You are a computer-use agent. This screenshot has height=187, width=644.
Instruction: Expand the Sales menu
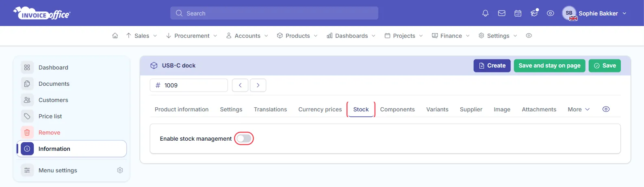click(141, 36)
